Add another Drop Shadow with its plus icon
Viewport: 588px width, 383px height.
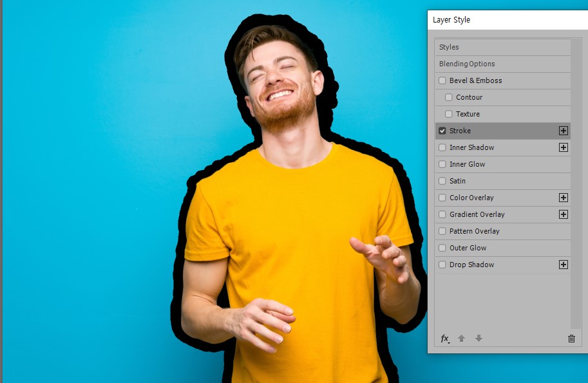(x=564, y=265)
